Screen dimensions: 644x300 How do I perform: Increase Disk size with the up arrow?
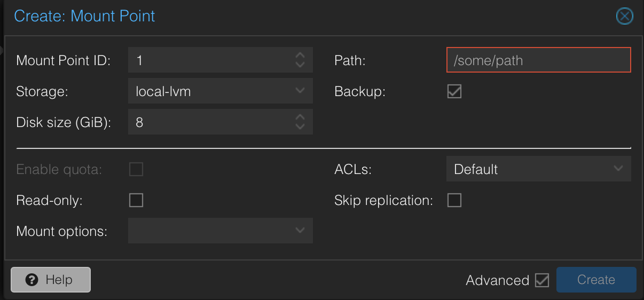300,117
